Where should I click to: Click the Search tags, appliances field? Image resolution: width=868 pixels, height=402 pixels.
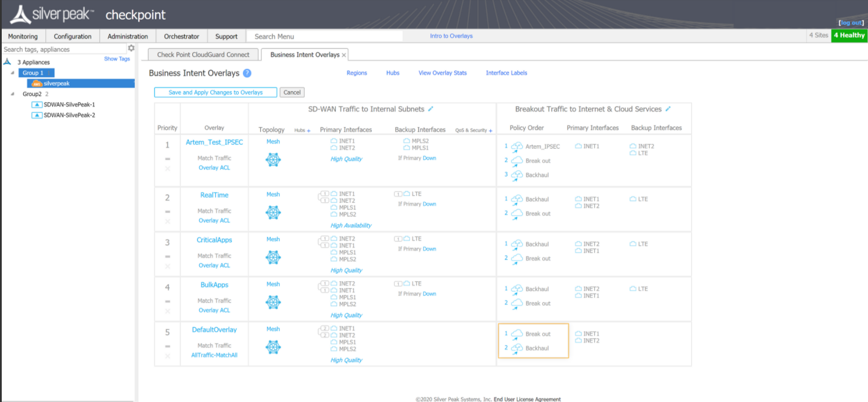[x=64, y=49]
